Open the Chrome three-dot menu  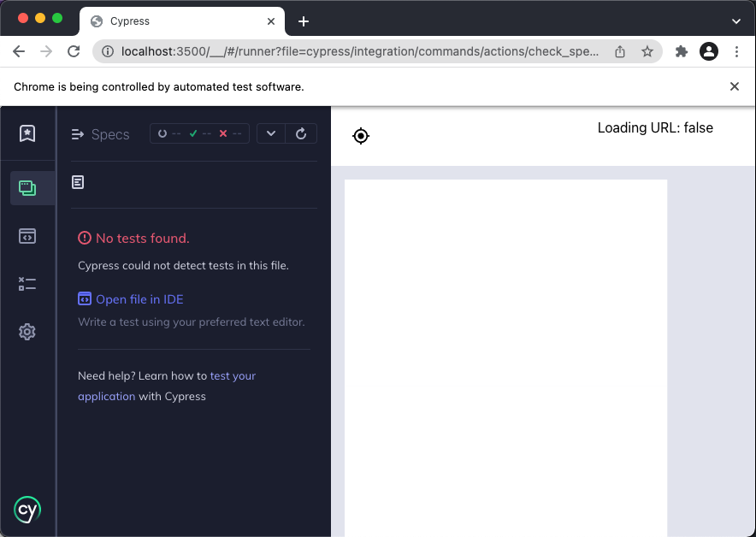[x=736, y=51]
